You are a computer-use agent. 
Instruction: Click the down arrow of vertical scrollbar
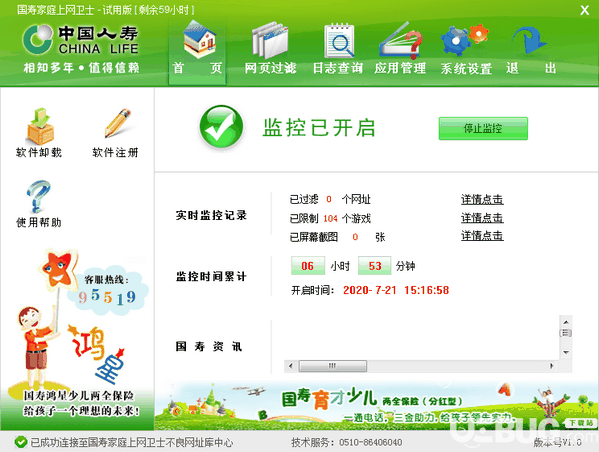tap(566, 352)
